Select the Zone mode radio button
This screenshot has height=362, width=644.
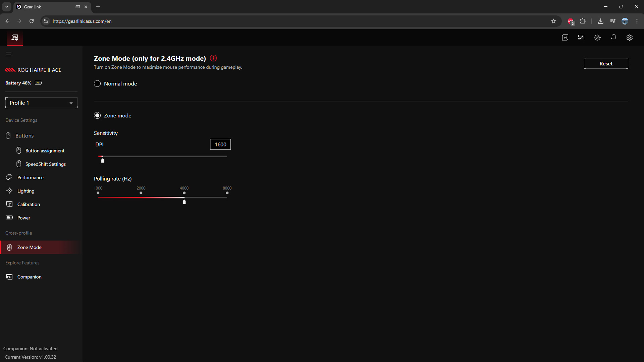pyautogui.click(x=97, y=115)
